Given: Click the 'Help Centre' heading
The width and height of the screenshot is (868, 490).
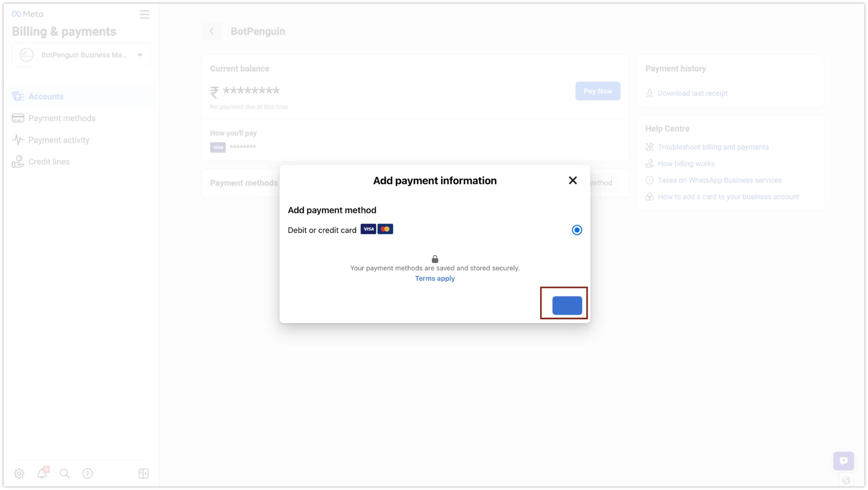Looking at the screenshot, I should [667, 129].
